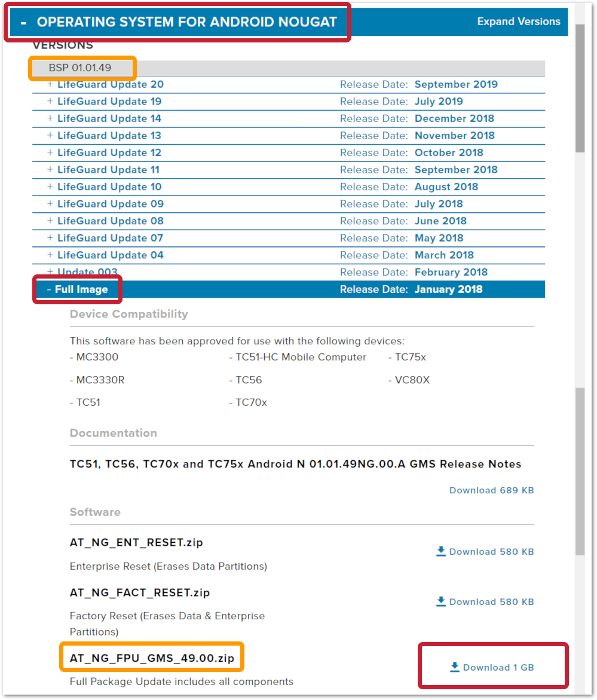Download the 689 KB release notes

point(492,490)
